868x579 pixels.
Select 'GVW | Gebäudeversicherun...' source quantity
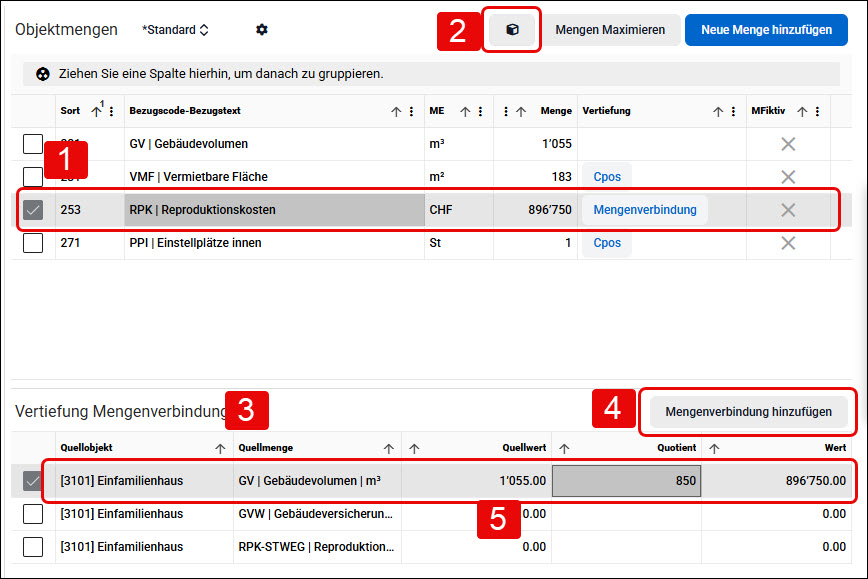pyautogui.click(x=316, y=514)
